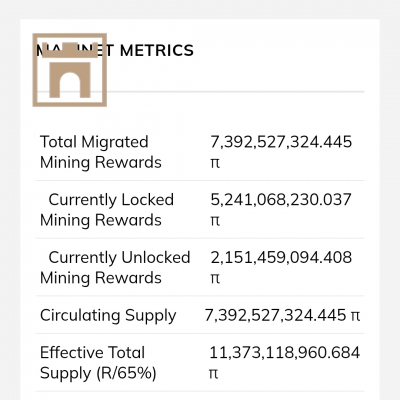The width and height of the screenshot is (400, 400).
Task: Click the π symbol under effective total supply
Action: point(214,374)
